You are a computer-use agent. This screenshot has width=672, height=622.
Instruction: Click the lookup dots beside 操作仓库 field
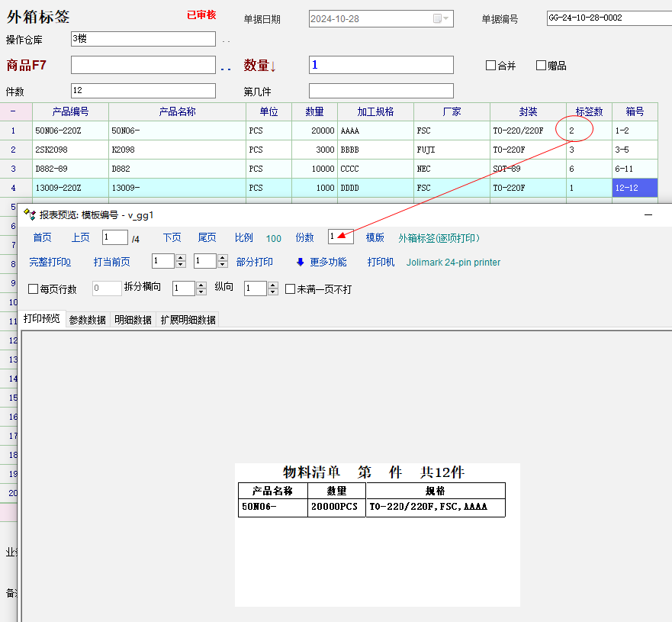pos(226,40)
